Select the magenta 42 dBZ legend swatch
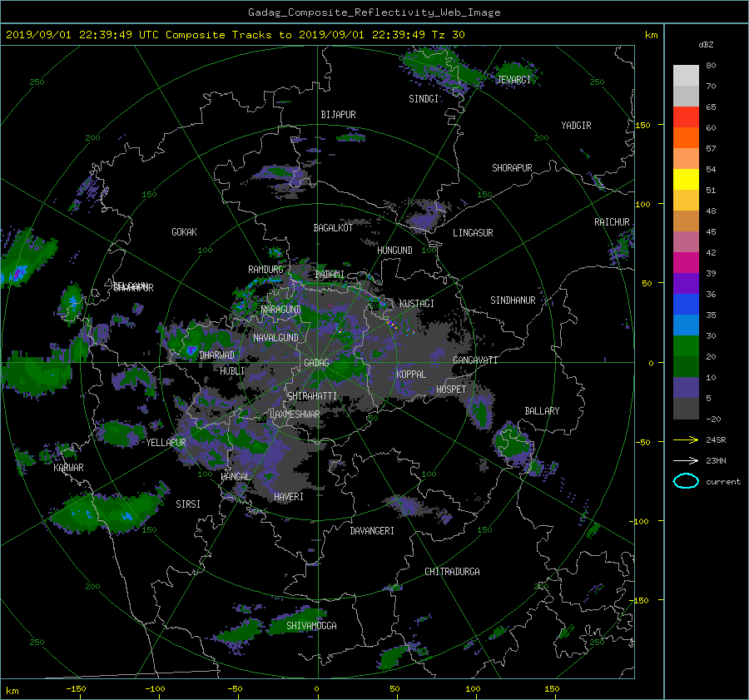The image size is (749, 700). coord(686,262)
